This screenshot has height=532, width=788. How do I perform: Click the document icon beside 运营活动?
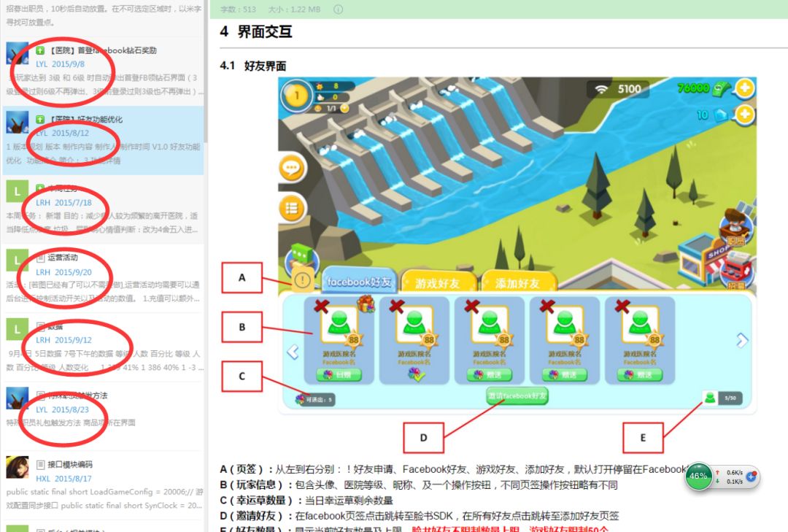click(x=40, y=258)
